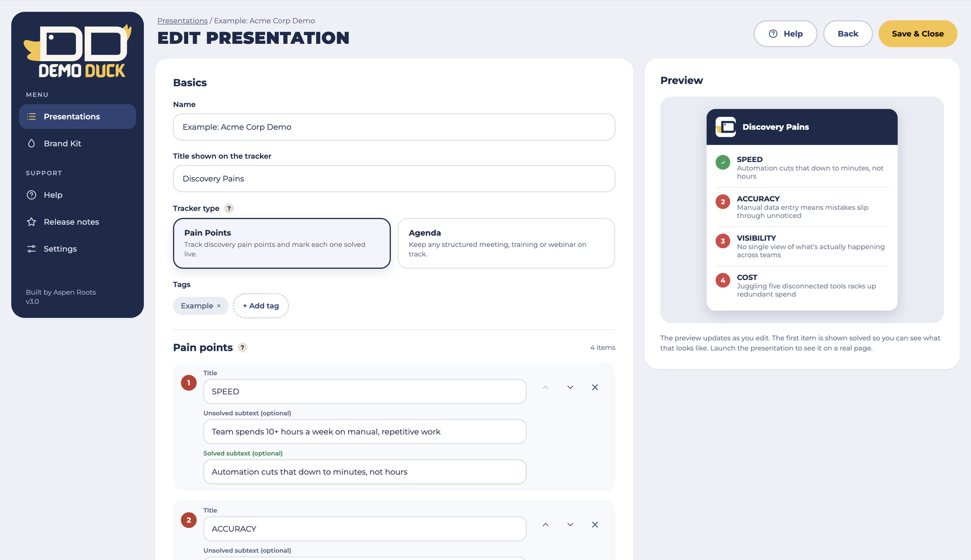The height and width of the screenshot is (560, 971).
Task: Open Brand Kit in the sidebar menu
Action: [78, 144]
